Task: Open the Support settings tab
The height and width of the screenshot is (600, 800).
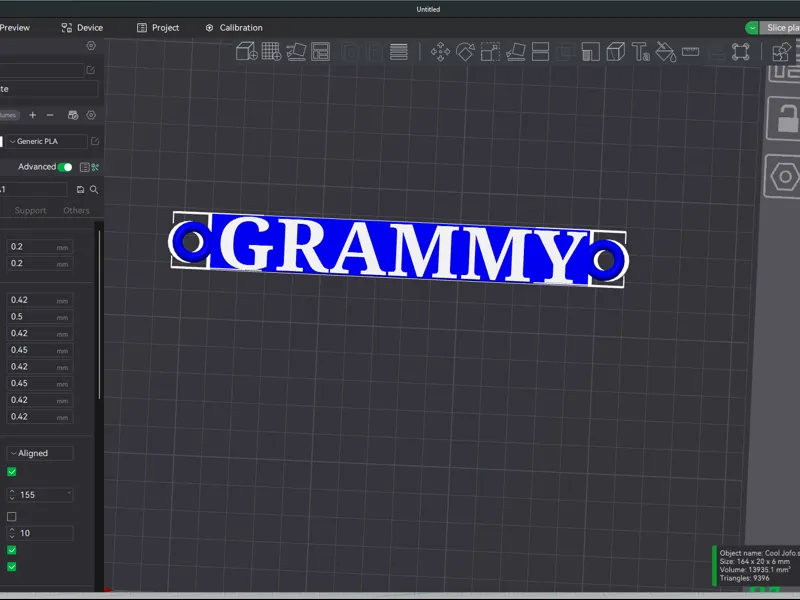Action: (30, 210)
